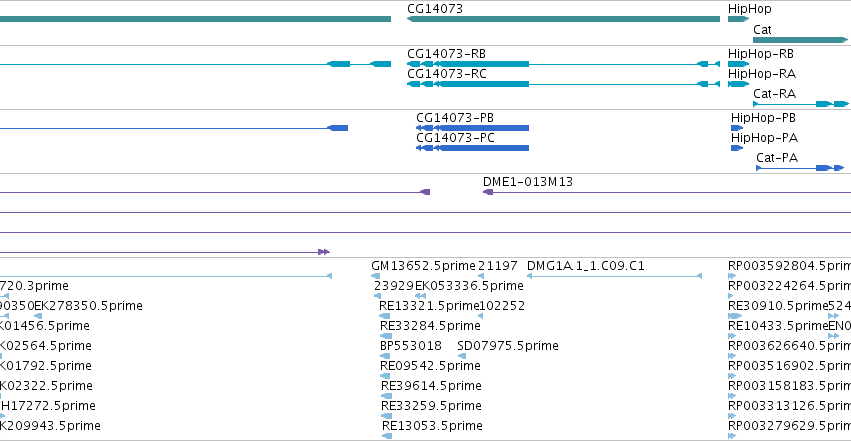Select the 21197 feature label
The height and width of the screenshot is (441, 851).
(498, 266)
